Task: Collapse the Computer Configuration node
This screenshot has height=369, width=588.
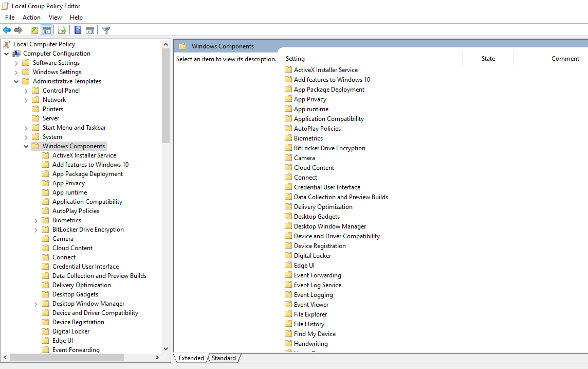Action: pos(6,54)
